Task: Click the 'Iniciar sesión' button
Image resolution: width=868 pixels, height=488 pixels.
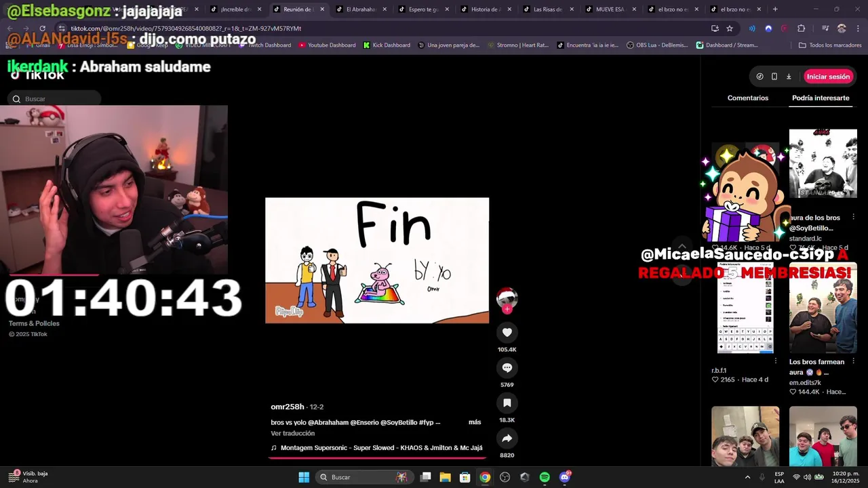Action: (828, 77)
